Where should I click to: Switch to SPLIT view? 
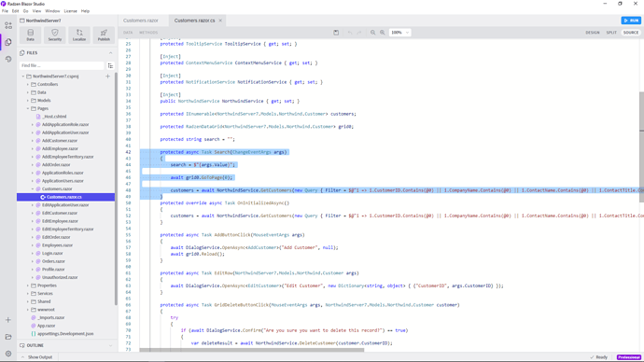[611, 33]
